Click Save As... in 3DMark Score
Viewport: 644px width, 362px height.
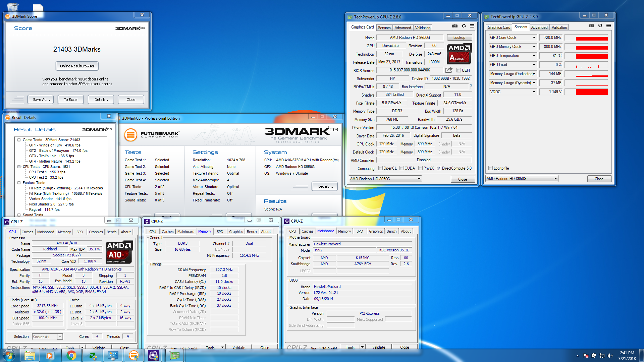(x=41, y=100)
